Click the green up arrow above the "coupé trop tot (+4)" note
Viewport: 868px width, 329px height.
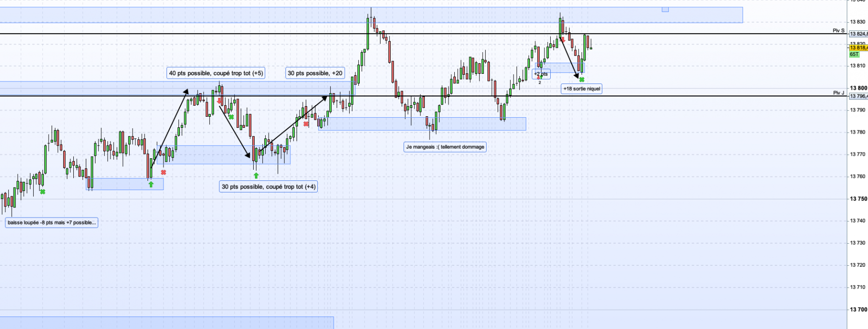(256, 176)
